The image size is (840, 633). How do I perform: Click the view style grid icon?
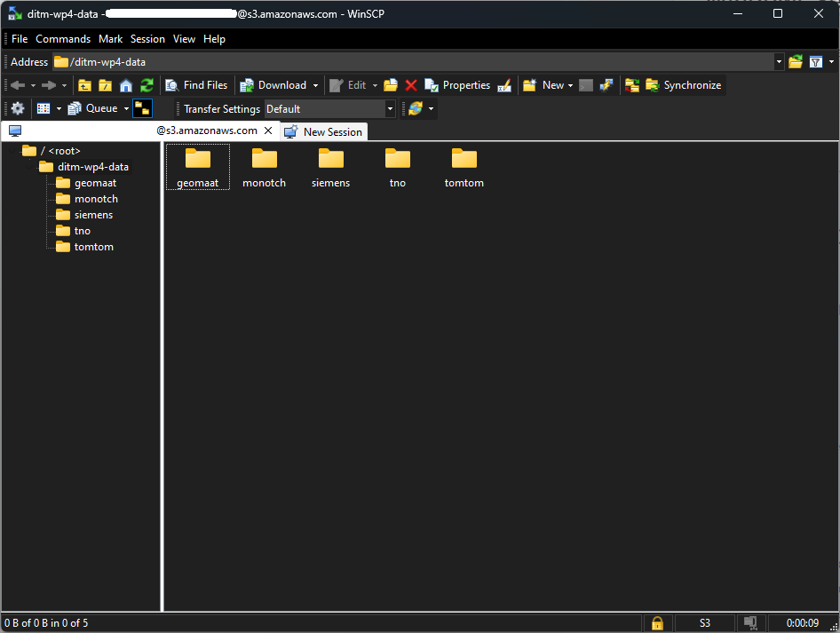44,108
